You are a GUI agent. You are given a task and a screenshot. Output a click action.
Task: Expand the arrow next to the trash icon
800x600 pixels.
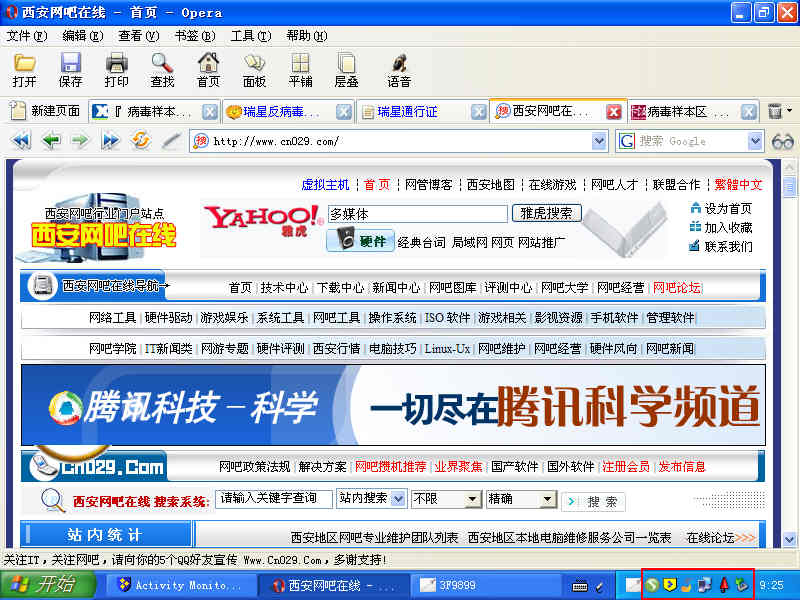[x=789, y=111]
